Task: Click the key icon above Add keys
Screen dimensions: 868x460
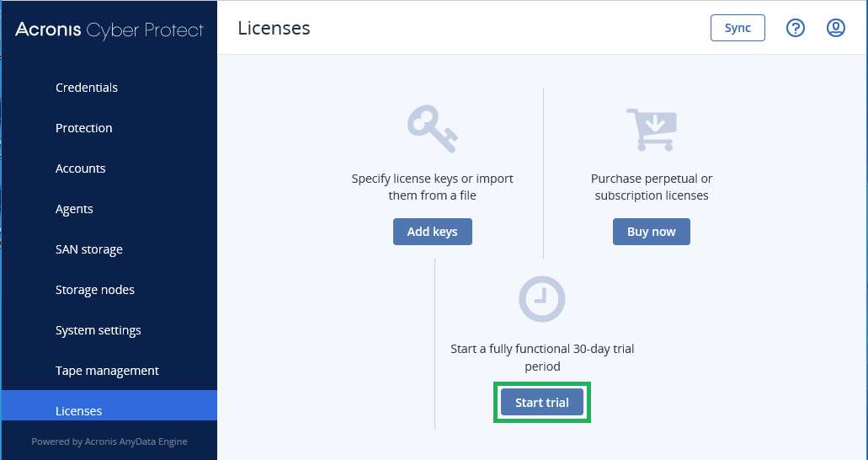Action: [x=433, y=130]
